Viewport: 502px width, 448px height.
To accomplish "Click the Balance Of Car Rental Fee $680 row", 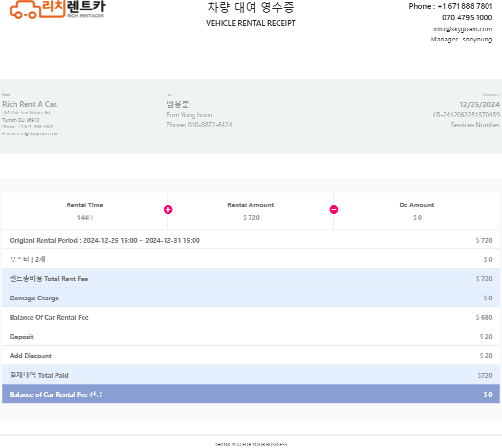I will [x=251, y=317].
